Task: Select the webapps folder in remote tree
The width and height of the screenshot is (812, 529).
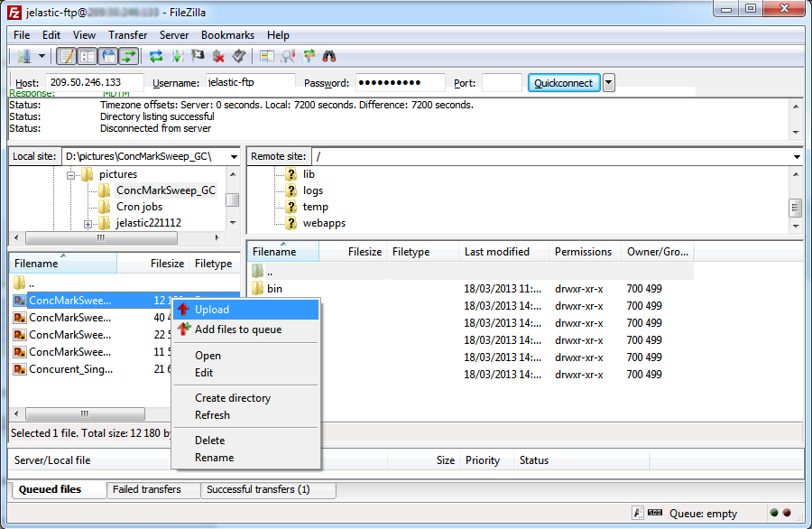Action: [324, 223]
